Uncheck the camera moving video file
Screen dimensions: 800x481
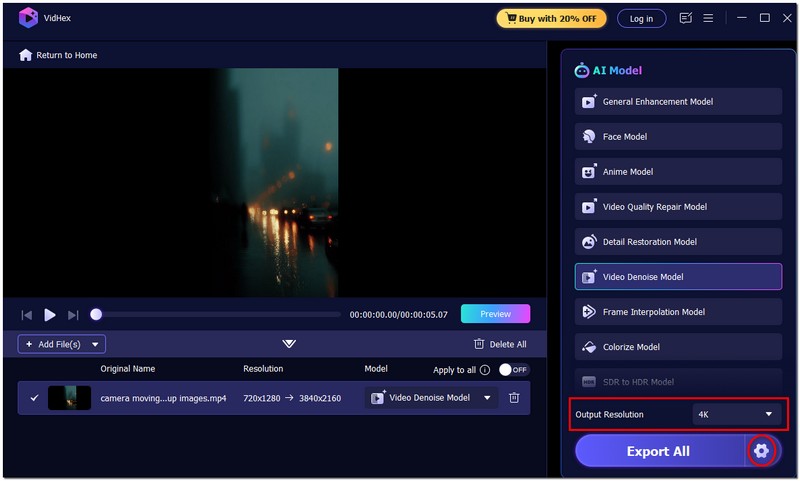(34, 398)
